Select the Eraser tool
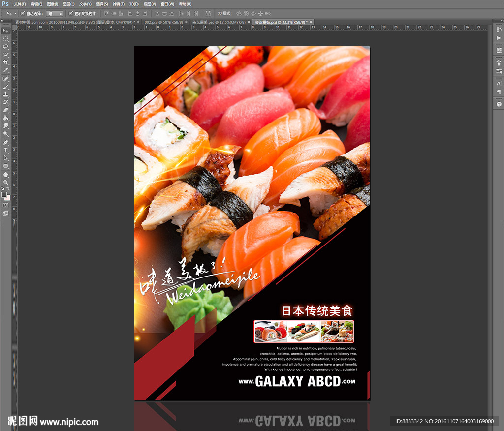The image size is (504, 431). [x=6, y=110]
